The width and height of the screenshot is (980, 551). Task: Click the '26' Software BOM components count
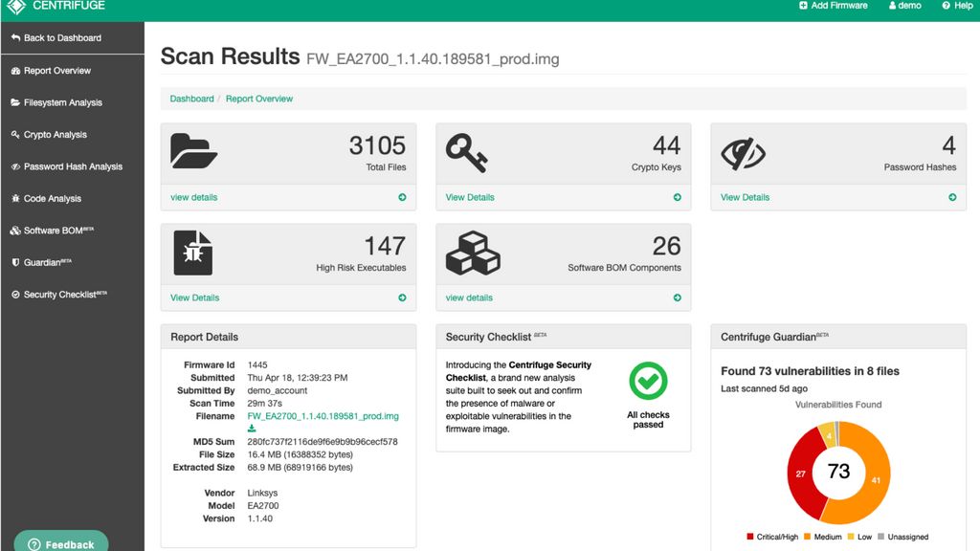pyautogui.click(x=667, y=246)
